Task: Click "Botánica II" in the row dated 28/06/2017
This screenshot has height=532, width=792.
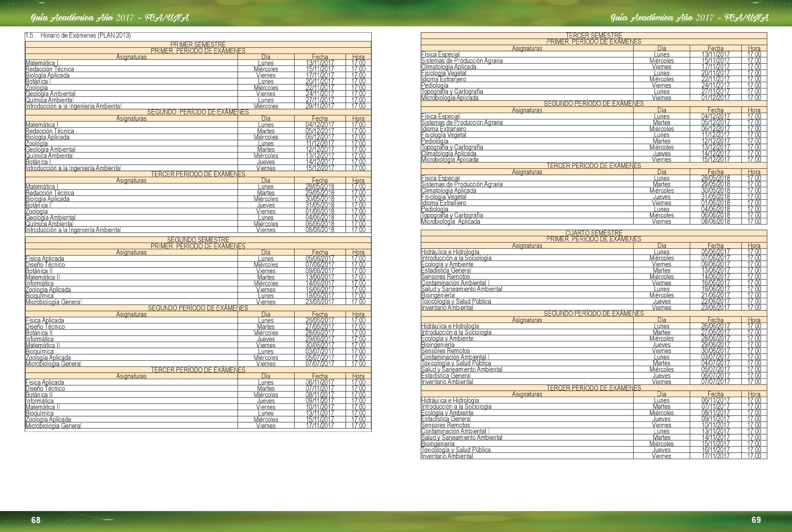Action: (x=39, y=333)
